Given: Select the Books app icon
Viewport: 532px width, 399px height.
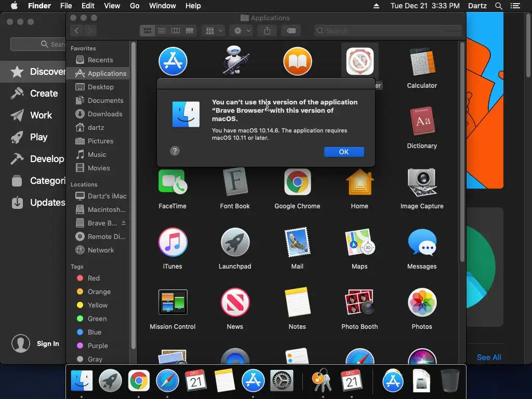Looking at the screenshot, I should [298, 61].
